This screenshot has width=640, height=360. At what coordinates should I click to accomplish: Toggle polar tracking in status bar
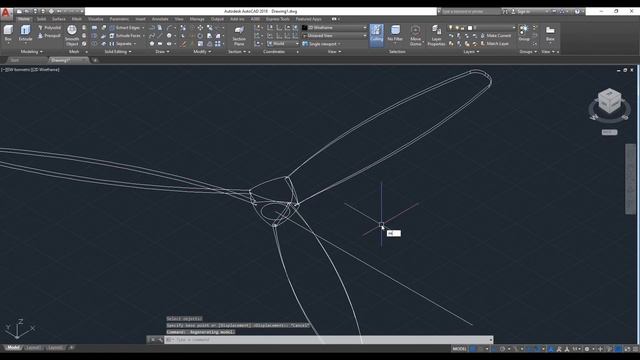pos(502,349)
